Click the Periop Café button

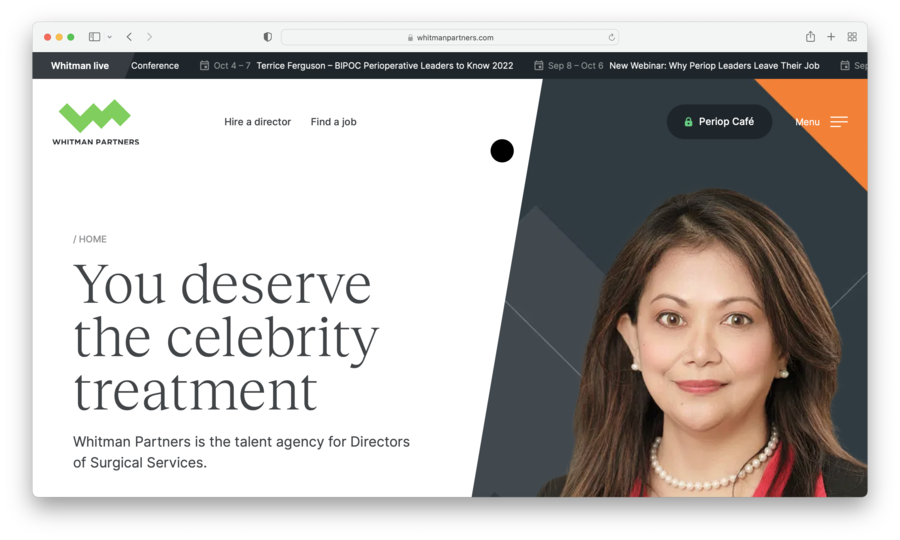[x=719, y=122]
